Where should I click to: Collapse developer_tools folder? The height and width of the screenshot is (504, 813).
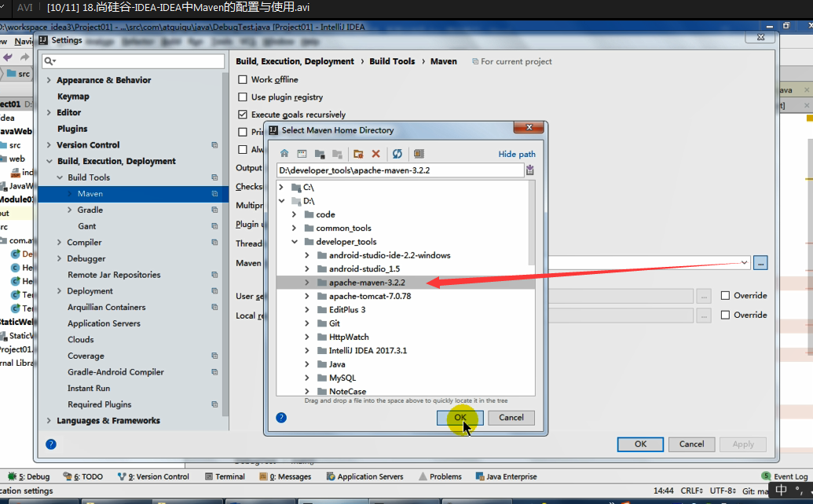[294, 242]
